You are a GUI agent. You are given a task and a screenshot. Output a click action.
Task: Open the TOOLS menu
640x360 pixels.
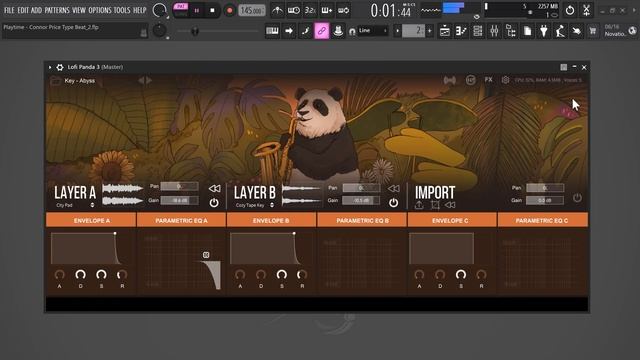click(x=122, y=10)
